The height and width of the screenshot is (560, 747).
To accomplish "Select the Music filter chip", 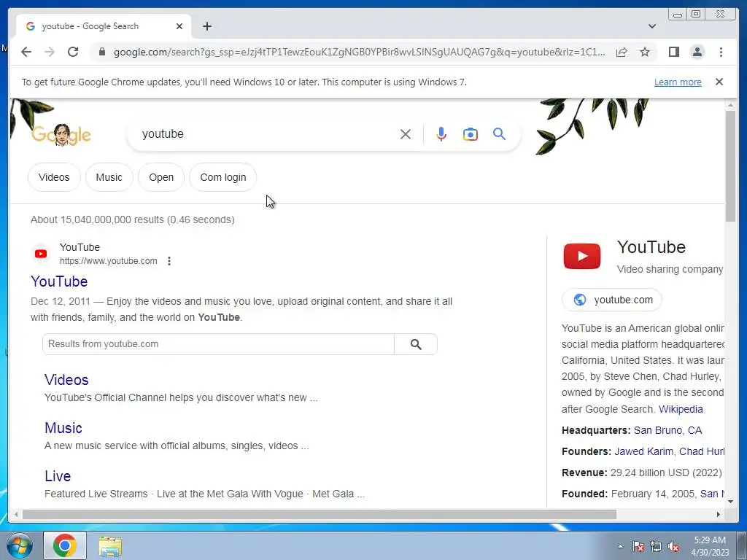I will 109,177.
